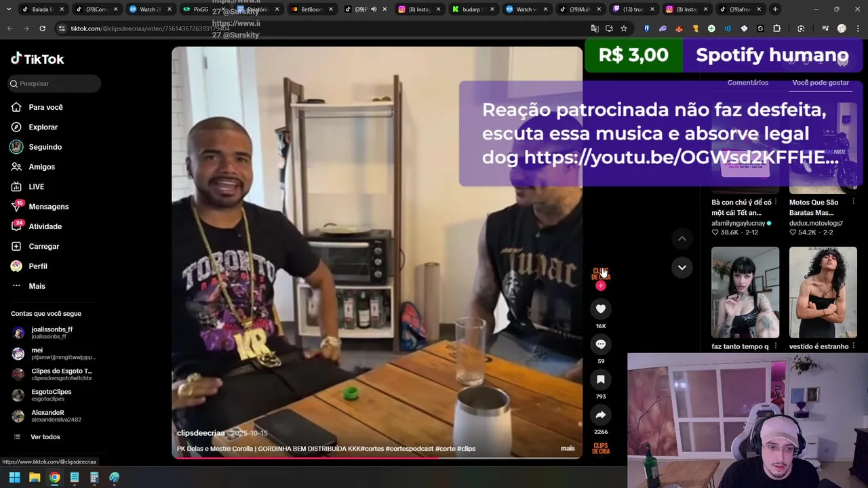868x488 pixels.
Task: View site information icon in address bar
Action: click(62, 28)
